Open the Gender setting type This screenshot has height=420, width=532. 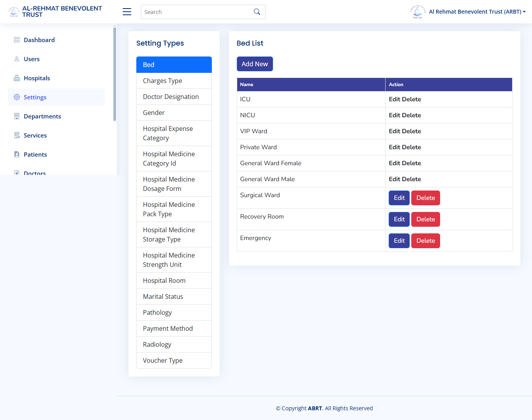pyautogui.click(x=153, y=113)
